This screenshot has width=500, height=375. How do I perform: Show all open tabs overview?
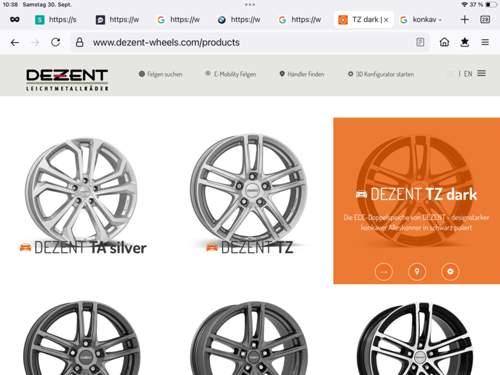[x=485, y=20]
